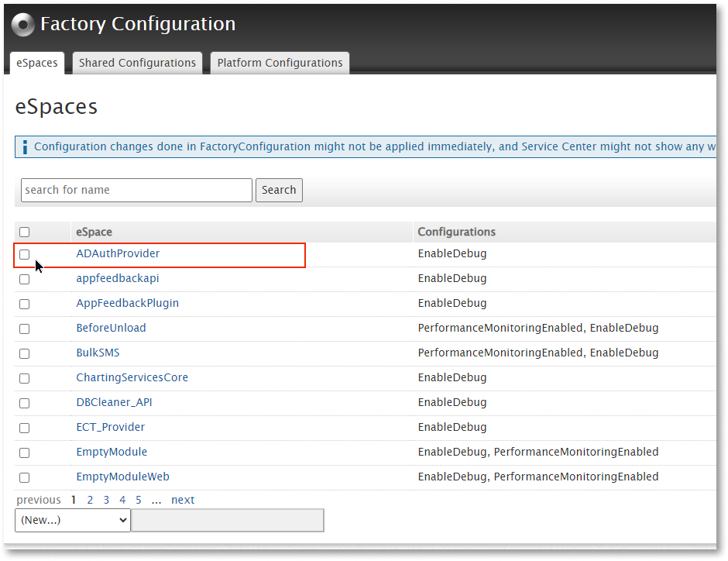Open the ADAuthProvider eSpace

pyautogui.click(x=118, y=253)
